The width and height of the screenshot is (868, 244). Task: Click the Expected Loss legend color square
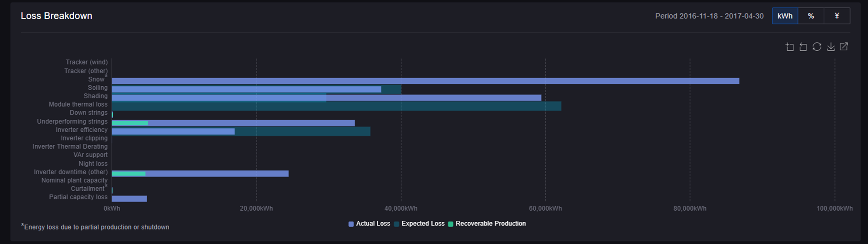coord(397,224)
